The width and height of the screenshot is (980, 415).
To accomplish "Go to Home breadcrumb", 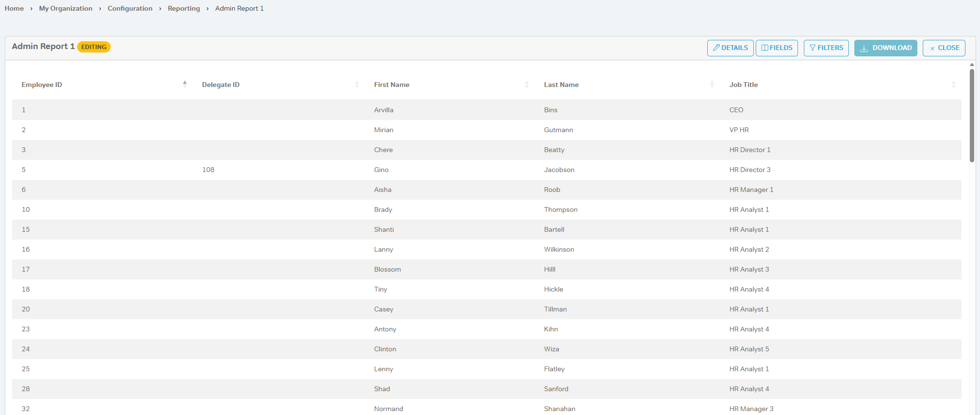I will coord(14,8).
